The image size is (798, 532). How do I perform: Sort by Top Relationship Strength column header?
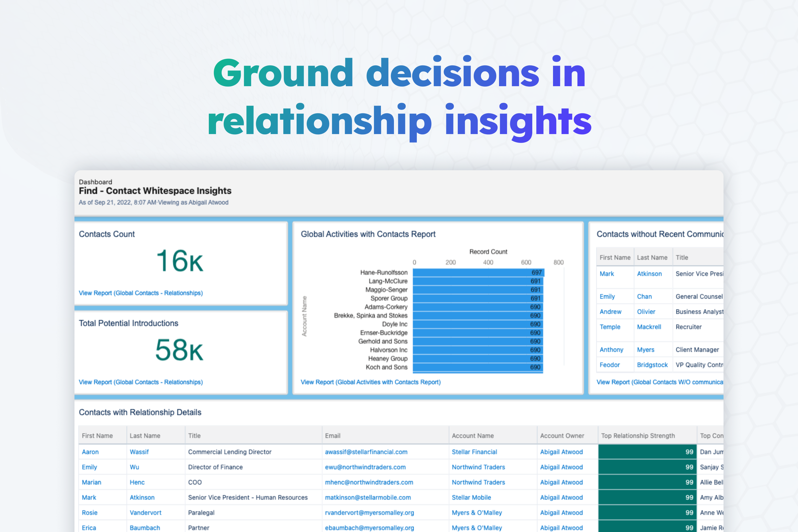pos(638,436)
